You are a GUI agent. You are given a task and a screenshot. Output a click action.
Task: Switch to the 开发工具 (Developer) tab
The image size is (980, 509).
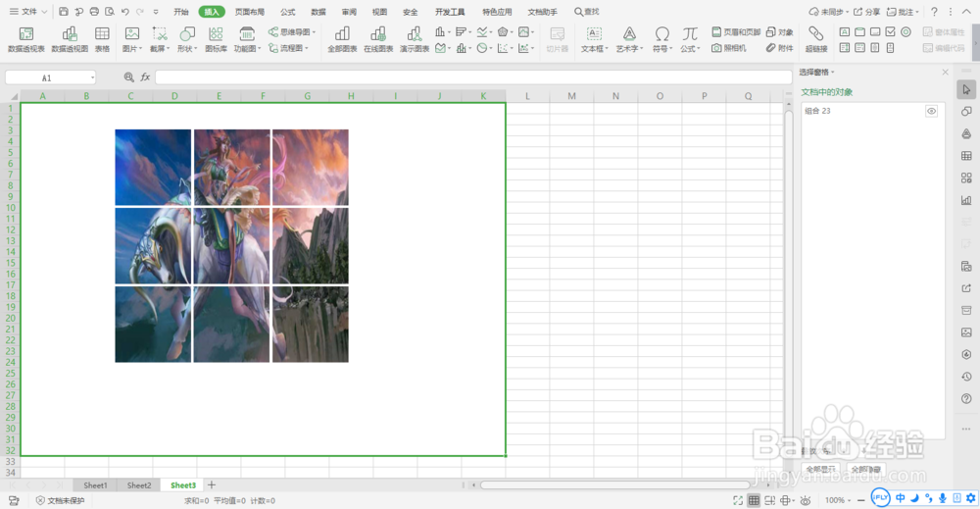click(x=450, y=12)
